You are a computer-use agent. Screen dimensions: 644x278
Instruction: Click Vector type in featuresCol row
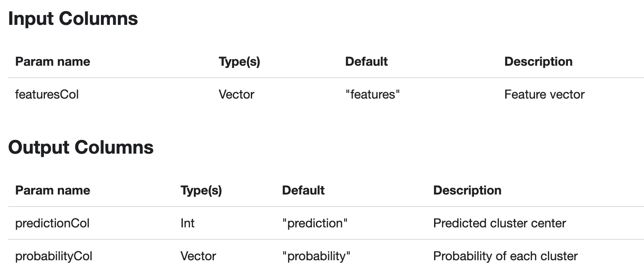236,94
